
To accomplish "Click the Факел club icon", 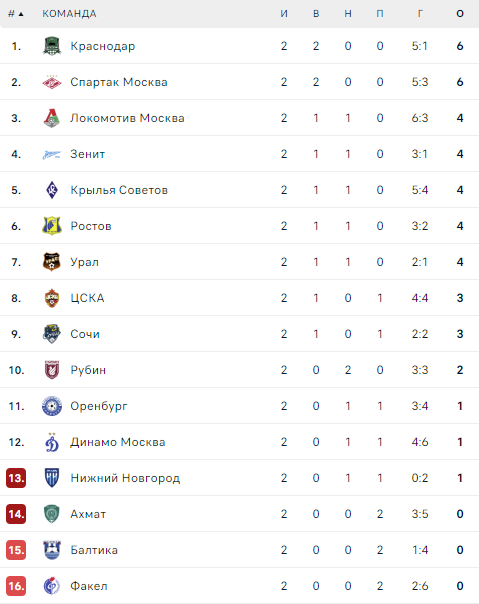I will tap(52, 586).
